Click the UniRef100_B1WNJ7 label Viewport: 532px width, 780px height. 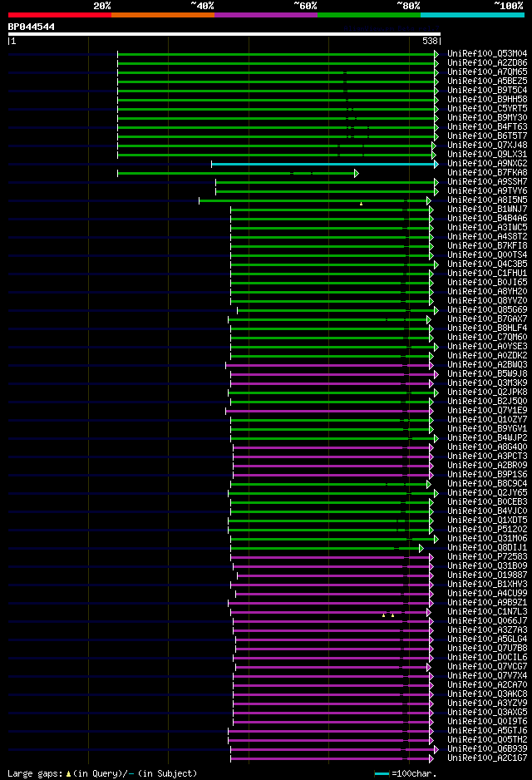click(487, 209)
